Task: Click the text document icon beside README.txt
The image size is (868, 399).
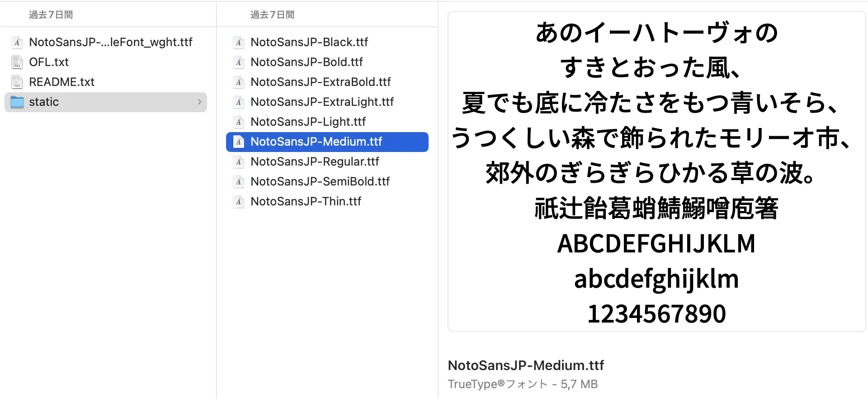Action: (x=17, y=82)
